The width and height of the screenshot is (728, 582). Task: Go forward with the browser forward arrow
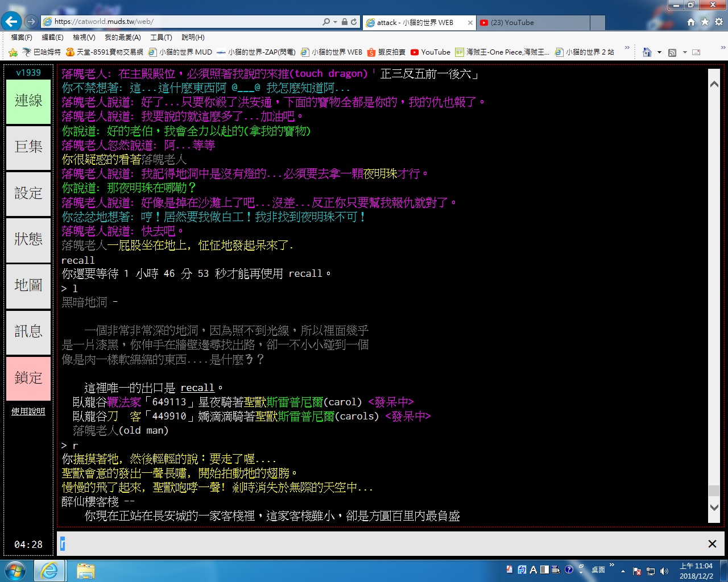tap(31, 22)
